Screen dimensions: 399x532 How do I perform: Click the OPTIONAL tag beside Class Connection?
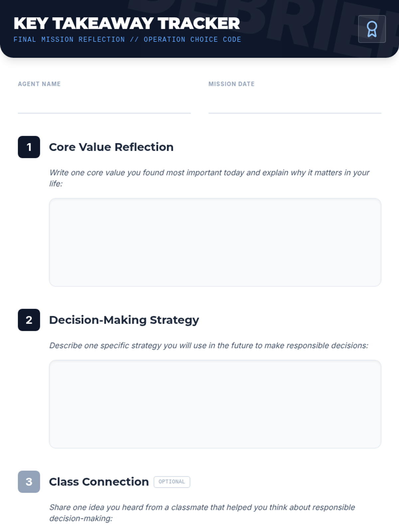pos(172,482)
